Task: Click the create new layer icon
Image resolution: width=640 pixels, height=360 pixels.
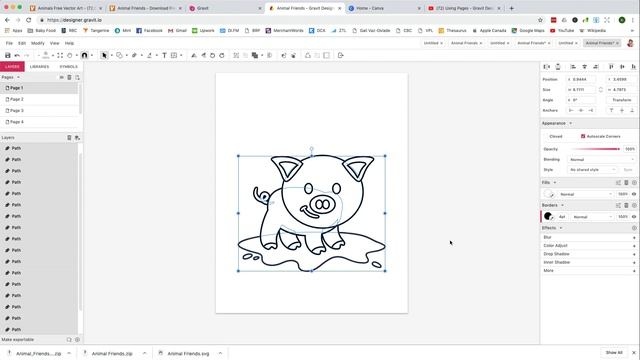Action: click(77, 138)
